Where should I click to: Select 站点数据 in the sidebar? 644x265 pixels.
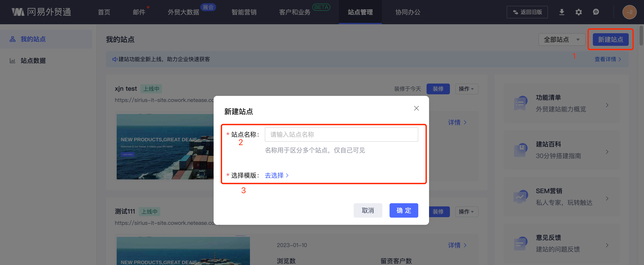point(33,61)
